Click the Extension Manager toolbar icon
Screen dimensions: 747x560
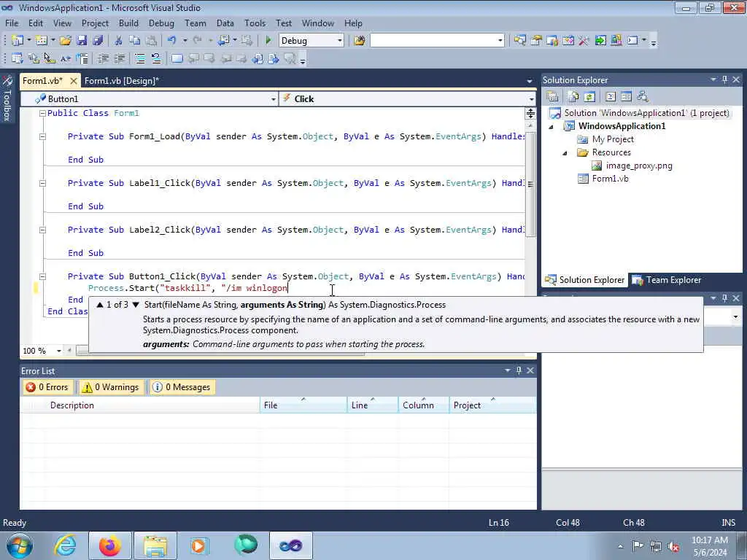point(616,41)
